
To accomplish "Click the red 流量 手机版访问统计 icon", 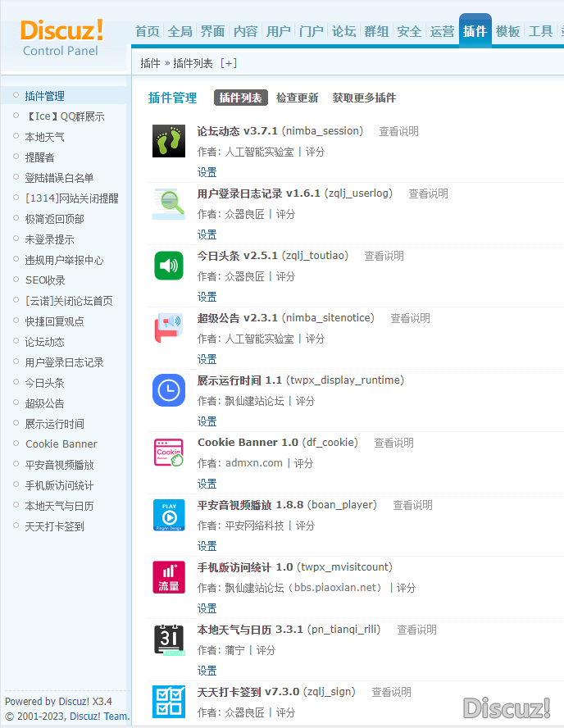I will point(169,577).
